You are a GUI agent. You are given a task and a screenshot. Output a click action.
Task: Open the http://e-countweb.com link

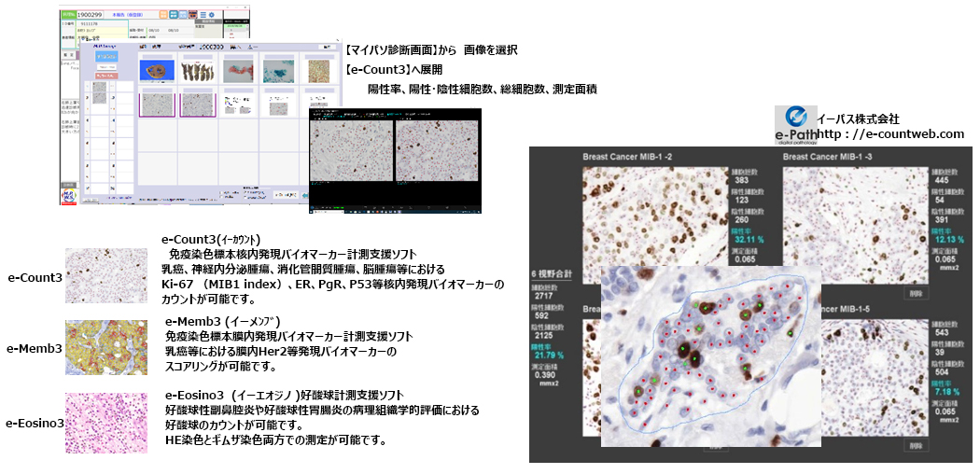click(890, 133)
